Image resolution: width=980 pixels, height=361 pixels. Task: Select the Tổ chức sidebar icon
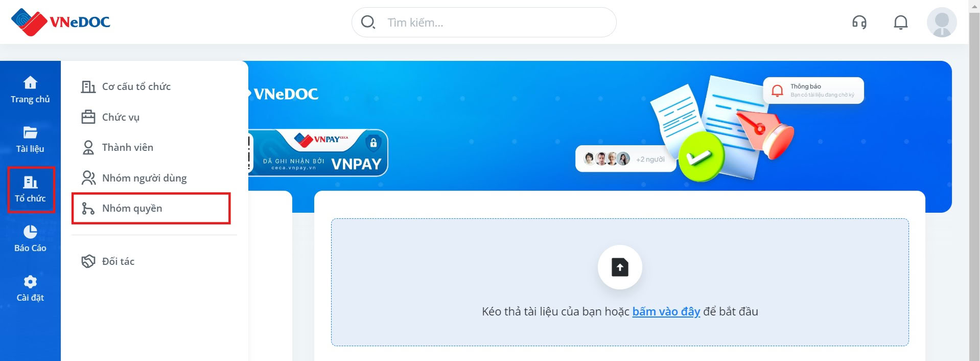pos(30,182)
